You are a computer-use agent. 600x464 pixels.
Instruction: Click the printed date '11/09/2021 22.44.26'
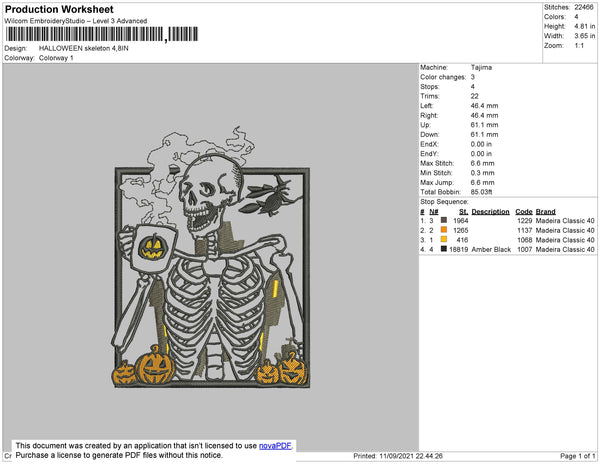[411, 456]
